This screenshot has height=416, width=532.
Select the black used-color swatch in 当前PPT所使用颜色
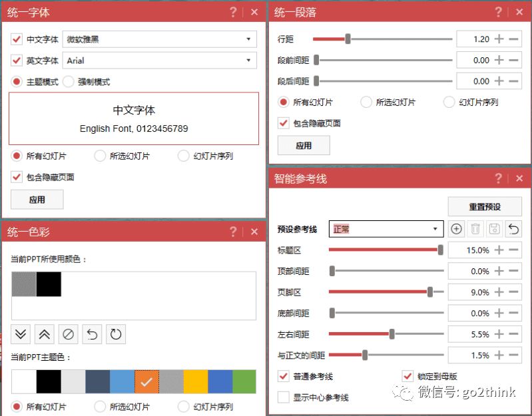click(49, 284)
